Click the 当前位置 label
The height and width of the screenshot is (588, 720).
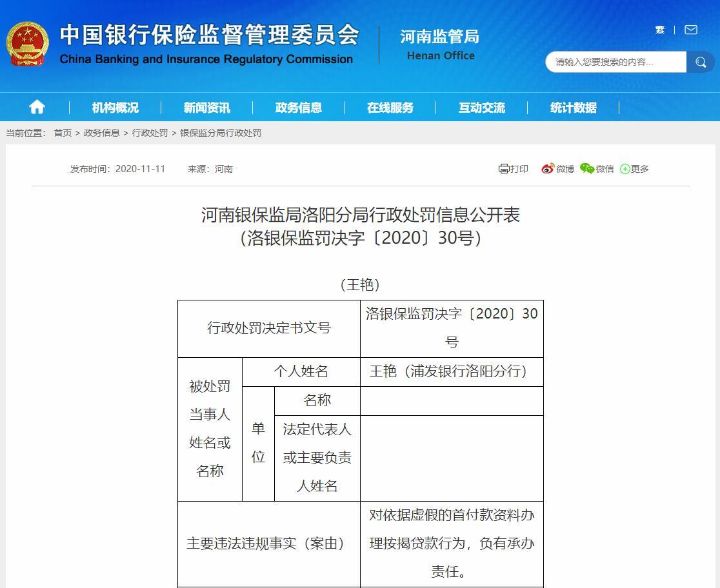[26, 133]
